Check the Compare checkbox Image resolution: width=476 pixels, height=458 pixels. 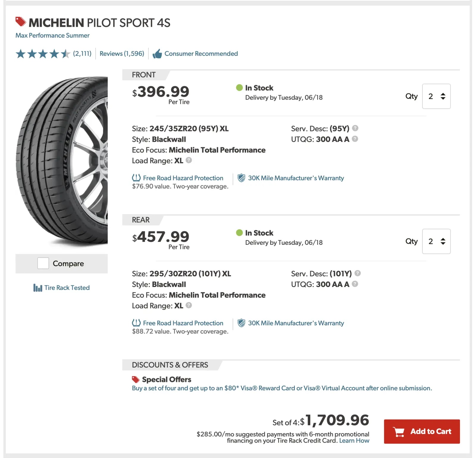click(43, 263)
